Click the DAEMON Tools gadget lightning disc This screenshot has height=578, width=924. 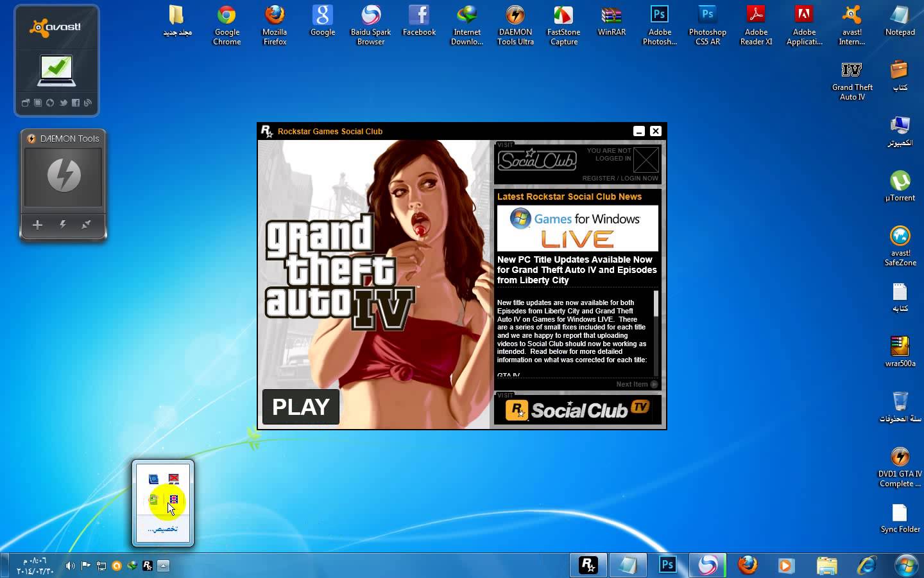click(64, 175)
